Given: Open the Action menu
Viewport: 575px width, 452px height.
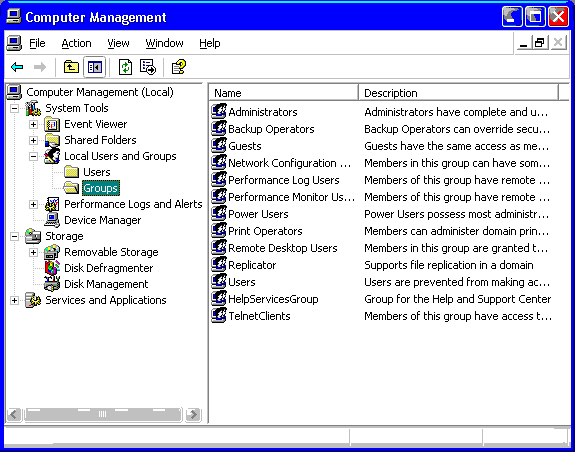Looking at the screenshot, I should point(76,43).
